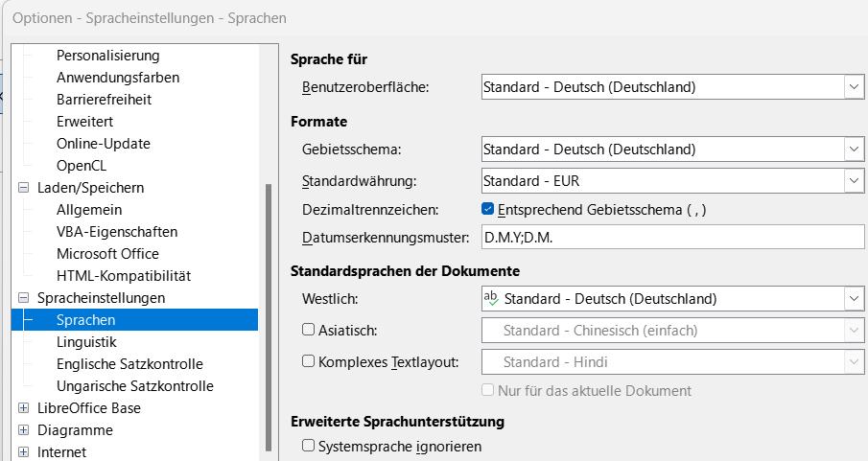The image size is (868, 461).
Task: Uncheck Entsprechend Gebietsschema checkbox
Action: (488, 209)
